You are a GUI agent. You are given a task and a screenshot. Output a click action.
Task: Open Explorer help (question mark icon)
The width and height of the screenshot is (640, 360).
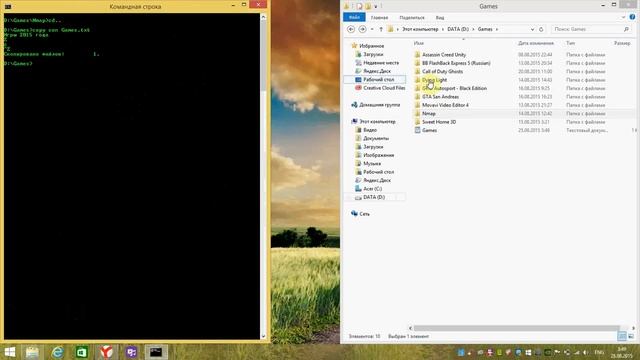[632, 17]
